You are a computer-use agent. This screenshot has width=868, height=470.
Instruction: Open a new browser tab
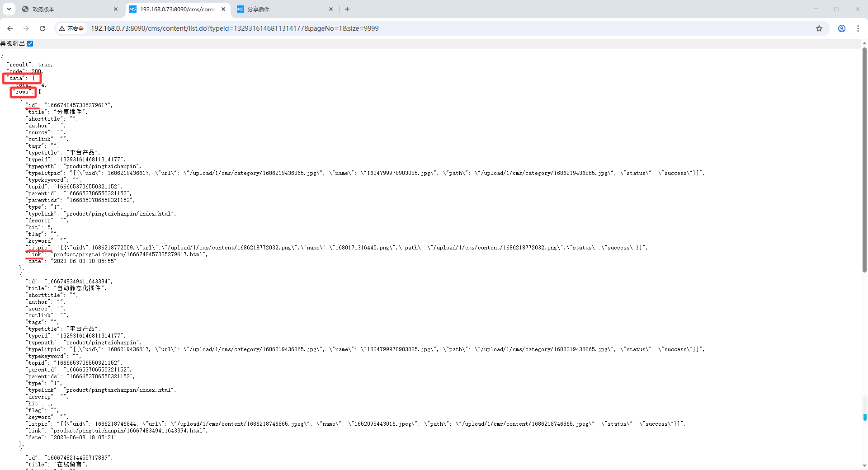(347, 9)
